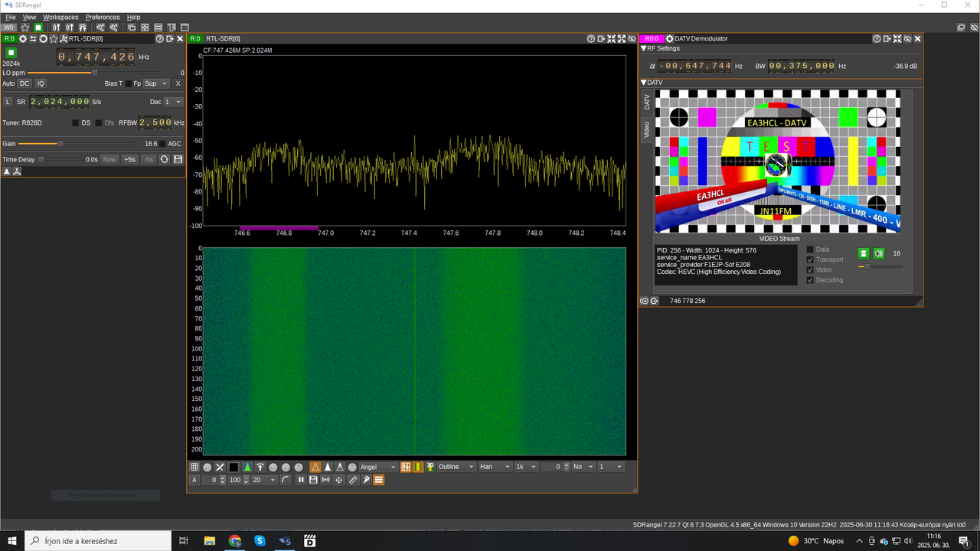Collapse the DATV section
Viewport: 980px width, 551px height.
[x=644, y=83]
